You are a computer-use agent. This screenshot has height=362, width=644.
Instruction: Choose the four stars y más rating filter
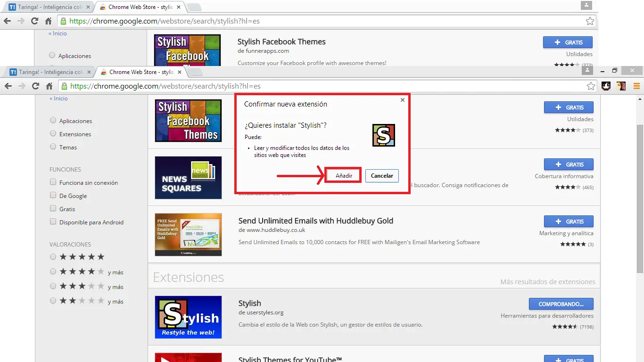click(x=53, y=271)
